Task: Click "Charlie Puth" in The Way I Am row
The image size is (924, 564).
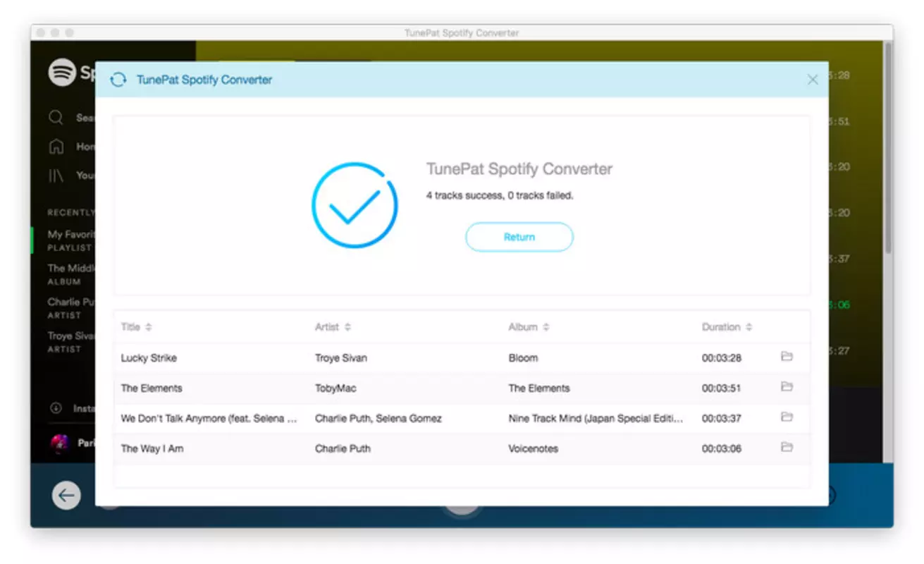Action: (343, 448)
